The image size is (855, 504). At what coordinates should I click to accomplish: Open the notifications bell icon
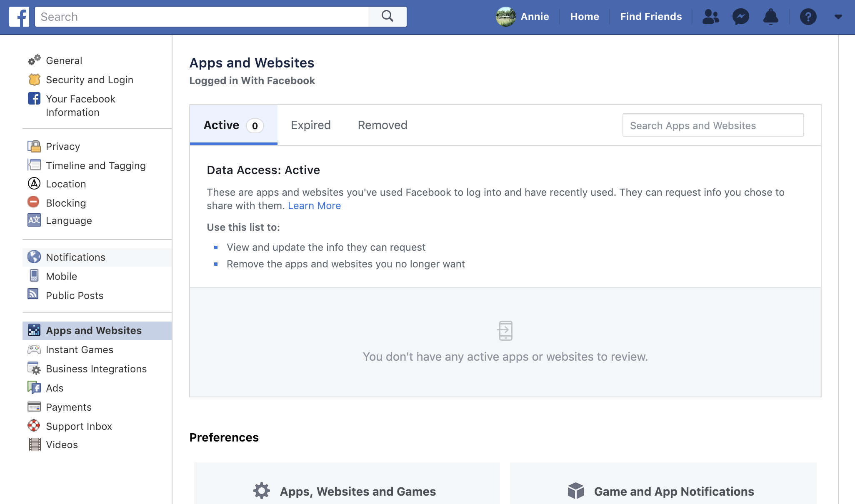point(770,17)
